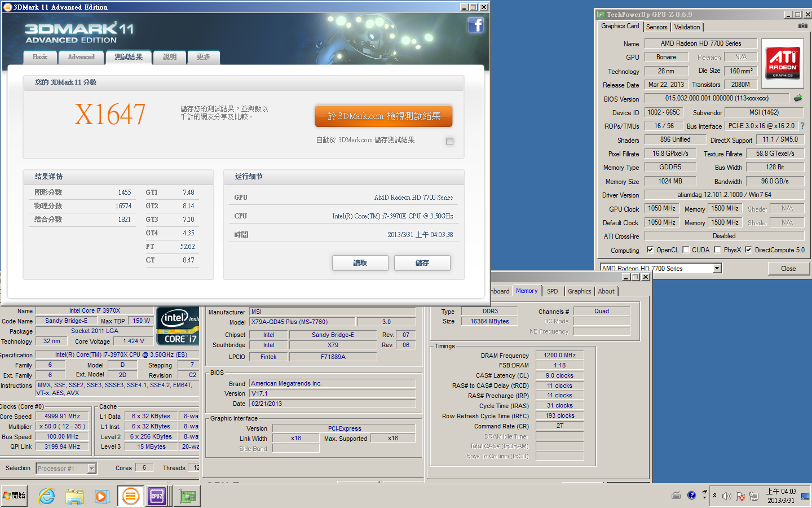Image resolution: width=812 pixels, height=508 pixels.
Task: Click the Bonaire GPU field
Action: tap(666, 57)
